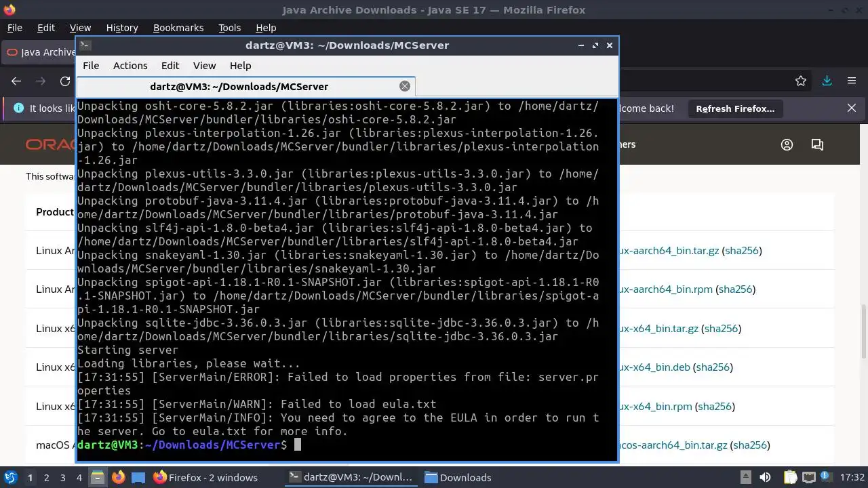Download linux-aarch64_bin.tar.gz file link
Screen dimensions: 868x488
(669, 251)
